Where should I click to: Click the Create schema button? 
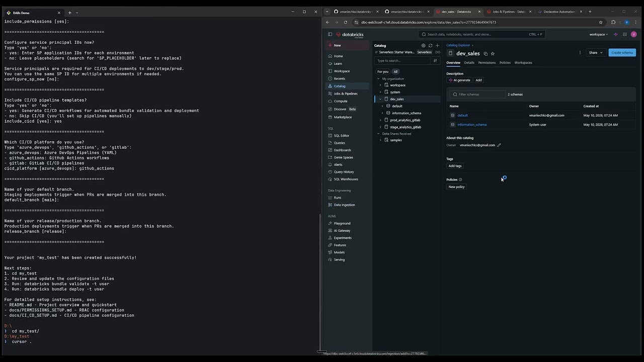click(622, 52)
